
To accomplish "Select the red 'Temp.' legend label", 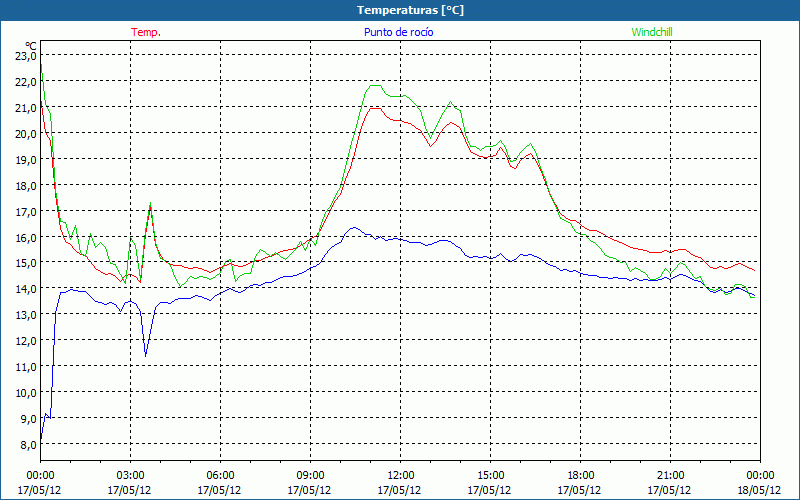I will (x=146, y=32).
